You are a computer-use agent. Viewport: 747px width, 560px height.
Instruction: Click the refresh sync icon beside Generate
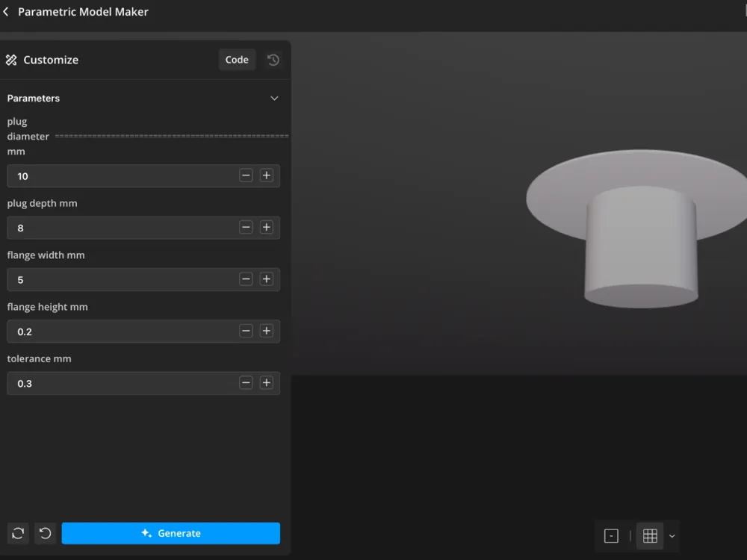tap(18, 533)
